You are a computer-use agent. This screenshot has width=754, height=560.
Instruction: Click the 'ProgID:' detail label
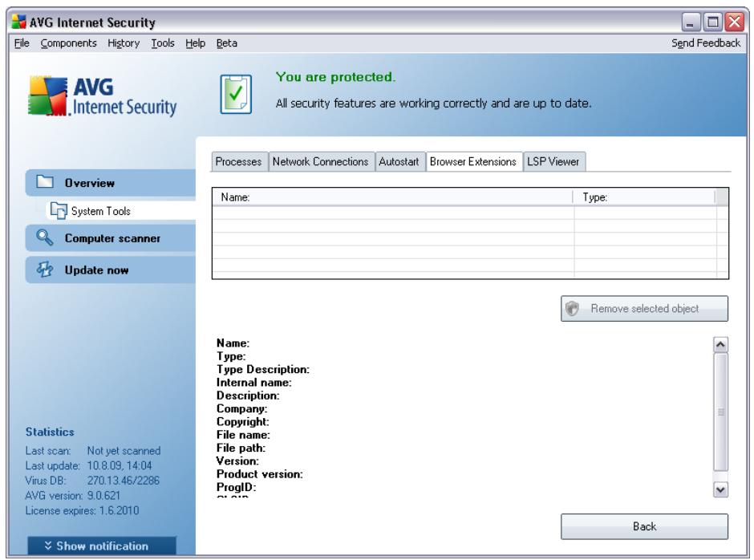tap(236, 487)
